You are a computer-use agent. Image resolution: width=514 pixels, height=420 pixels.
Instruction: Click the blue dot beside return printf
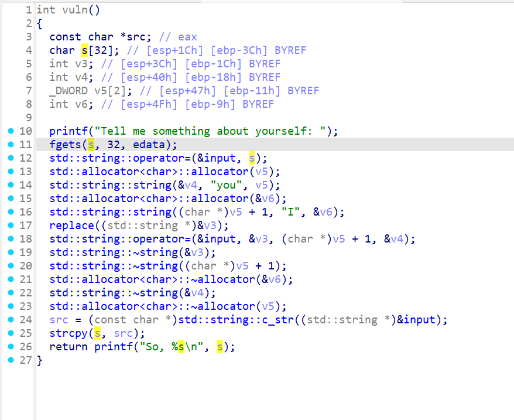tap(10, 347)
